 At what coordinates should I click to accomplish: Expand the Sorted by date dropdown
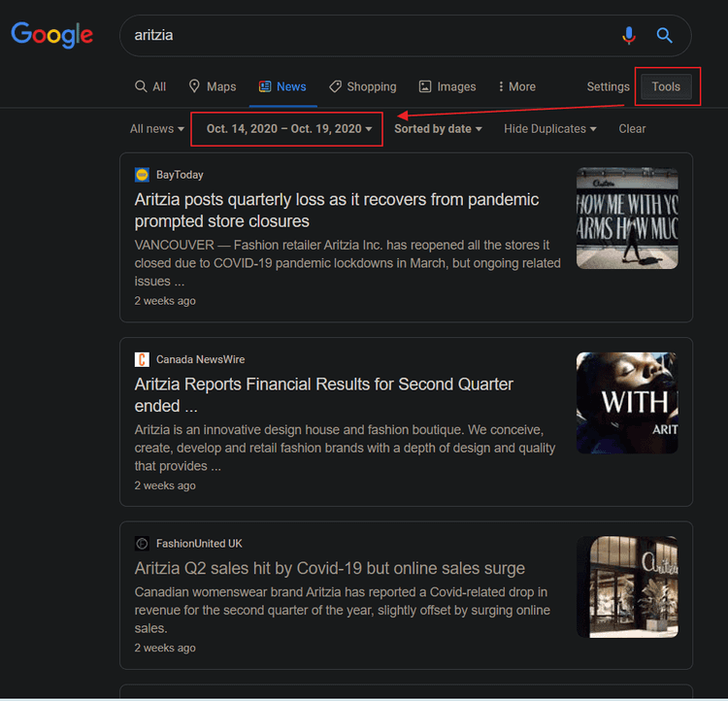pos(438,129)
